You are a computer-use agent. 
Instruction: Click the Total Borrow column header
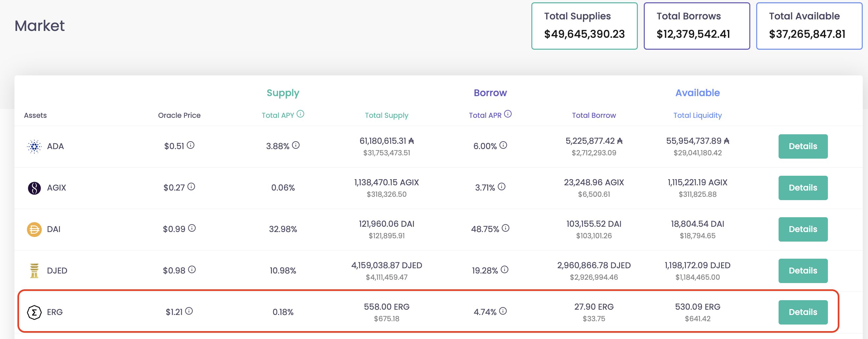tap(594, 116)
